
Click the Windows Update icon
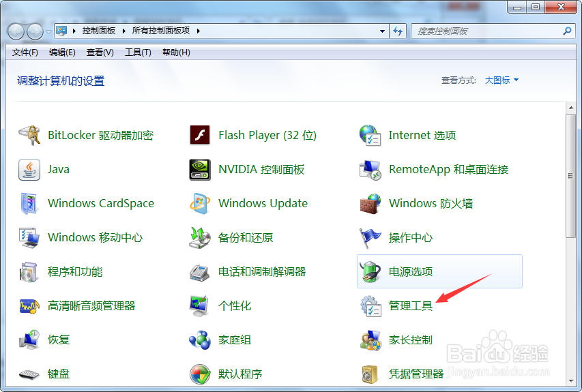click(200, 204)
